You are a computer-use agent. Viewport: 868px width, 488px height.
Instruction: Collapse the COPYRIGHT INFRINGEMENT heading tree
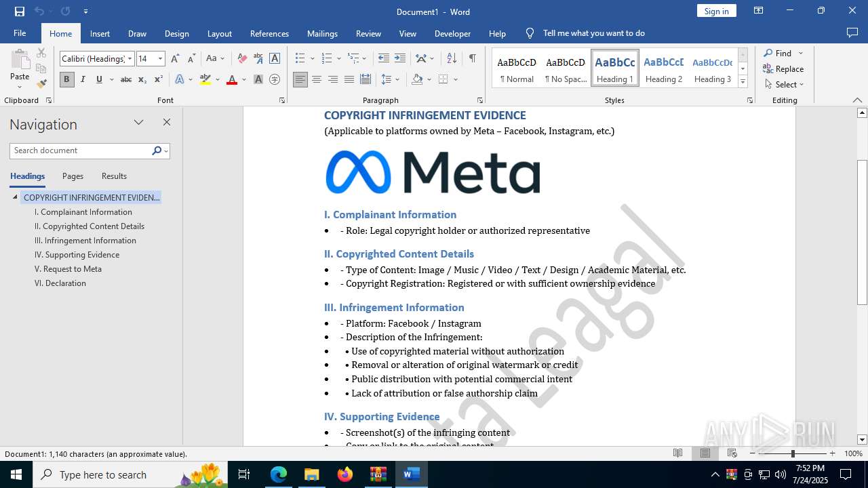pyautogui.click(x=15, y=198)
